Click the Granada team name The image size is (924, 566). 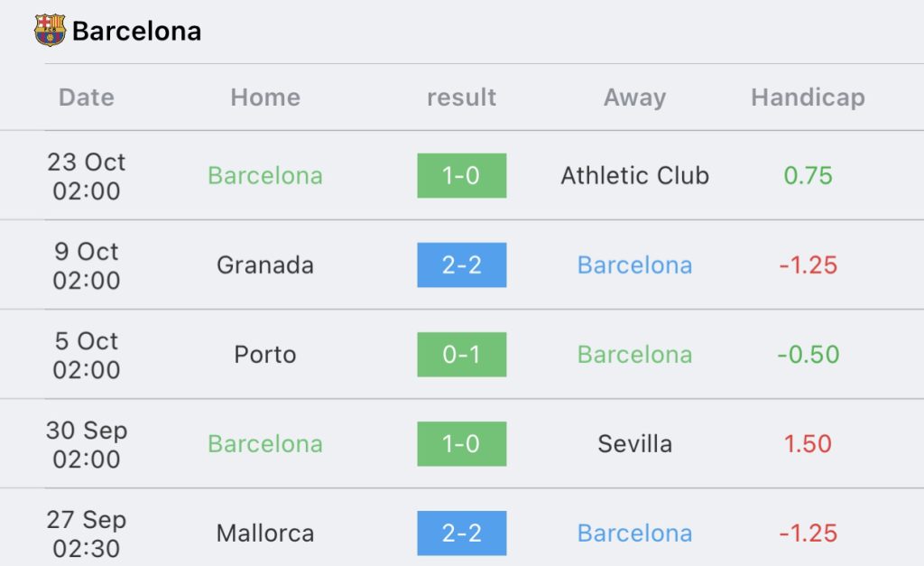coord(265,265)
